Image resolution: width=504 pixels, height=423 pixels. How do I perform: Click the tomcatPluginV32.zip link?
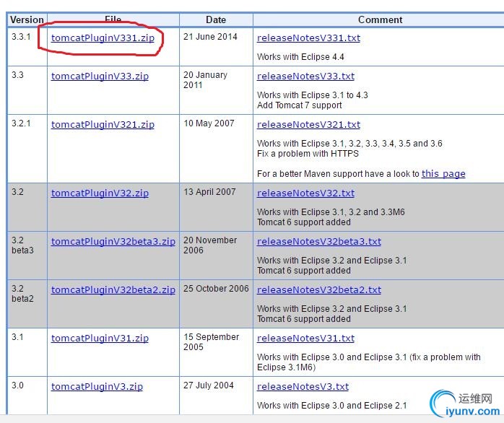pyautogui.click(x=100, y=193)
